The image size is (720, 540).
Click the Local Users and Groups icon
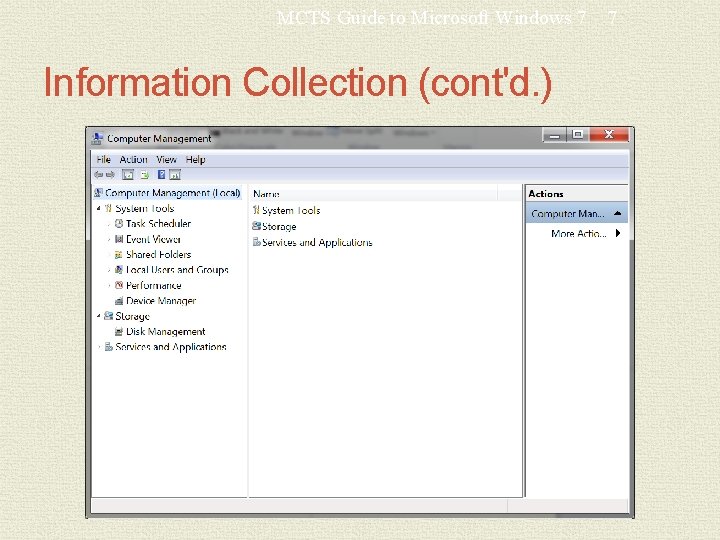coord(118,270)
